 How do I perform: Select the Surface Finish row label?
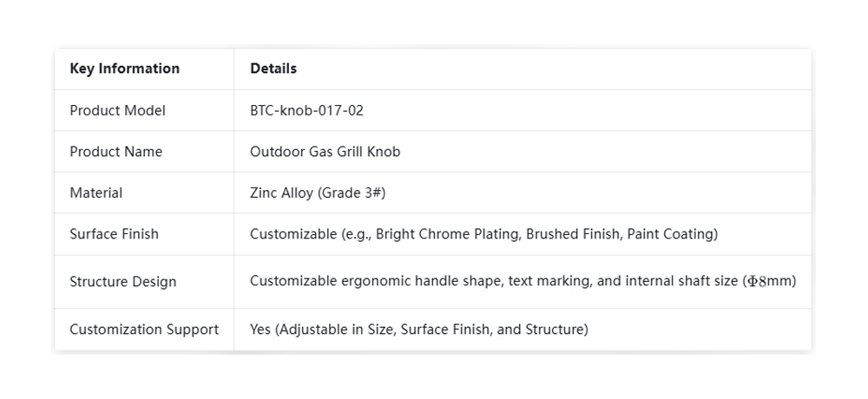point(114,234)
